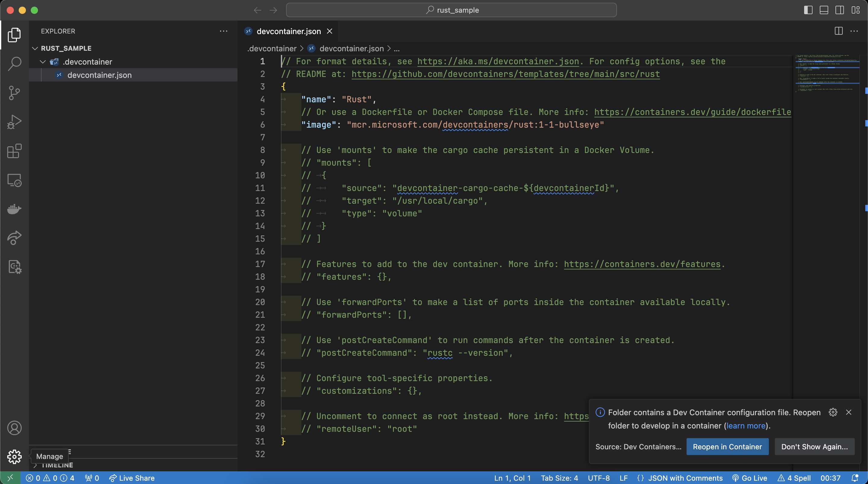Open the Extensions view
This screenshot has height=484, width=868.
coord(14,151)
